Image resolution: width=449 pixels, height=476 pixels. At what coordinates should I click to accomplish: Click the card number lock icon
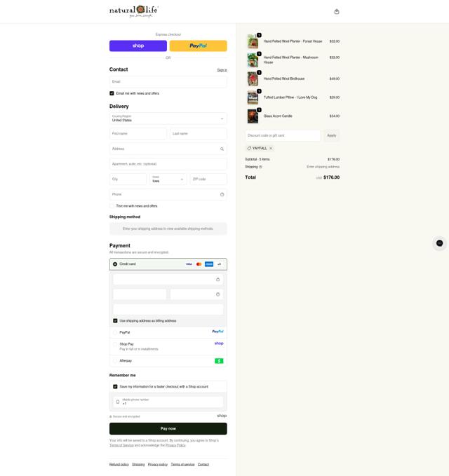pos(217,279)
